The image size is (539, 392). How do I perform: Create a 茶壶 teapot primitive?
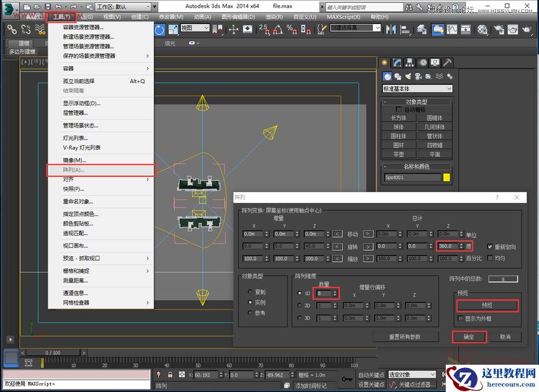point(398,154)
